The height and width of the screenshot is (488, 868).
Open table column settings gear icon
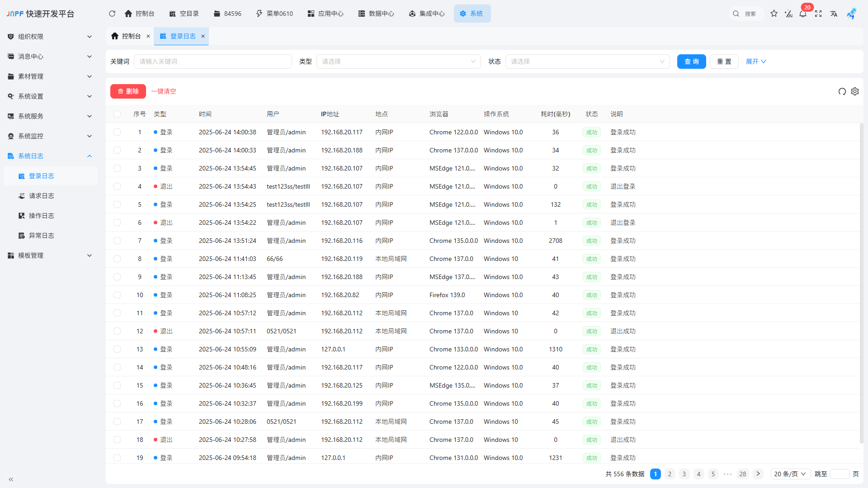pos(855,91)
